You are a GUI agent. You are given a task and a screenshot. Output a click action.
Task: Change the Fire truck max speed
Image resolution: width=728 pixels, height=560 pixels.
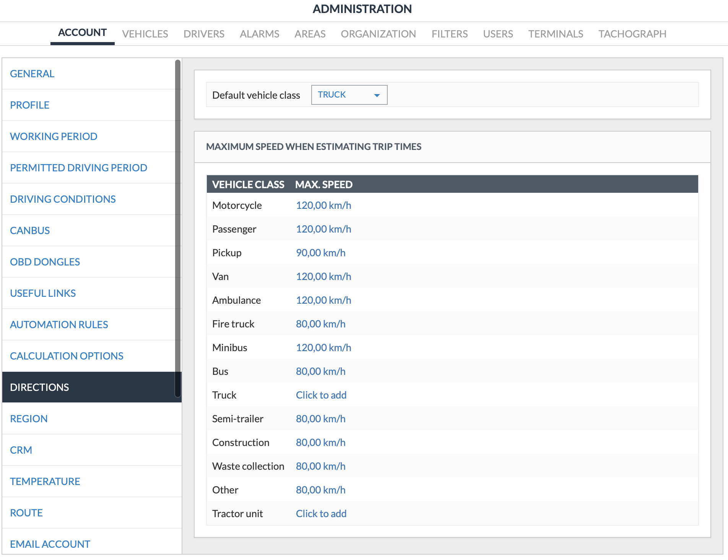tap(320, 324)
